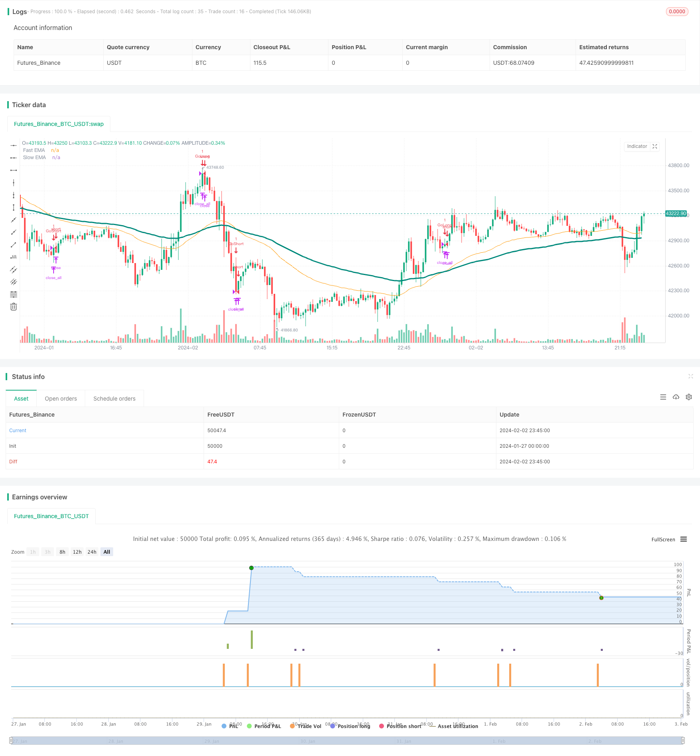Select the horizontal ray line drawing tool
The image size is (700, 756).
point(14,158)
